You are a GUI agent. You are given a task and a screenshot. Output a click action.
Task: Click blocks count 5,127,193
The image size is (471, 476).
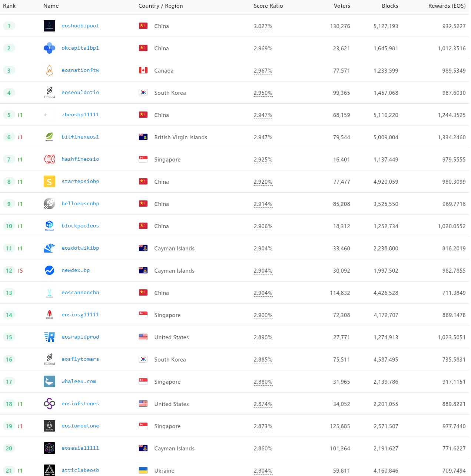(386, 26)
